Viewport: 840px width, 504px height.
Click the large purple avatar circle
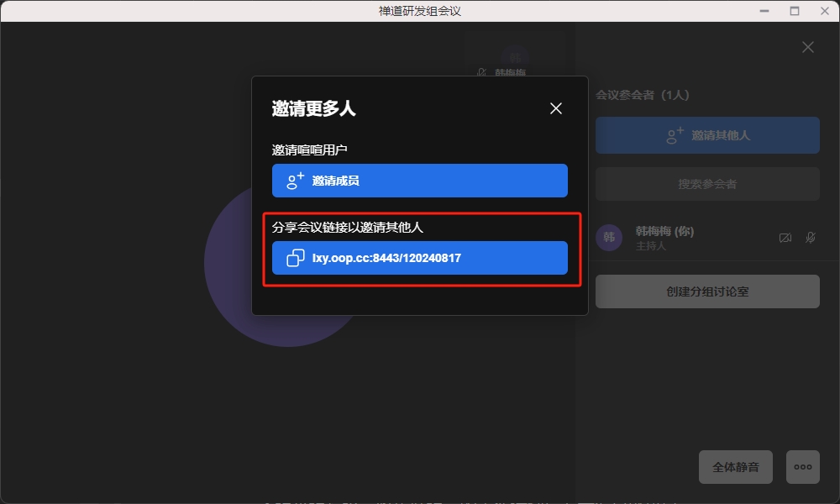(227, 277)
